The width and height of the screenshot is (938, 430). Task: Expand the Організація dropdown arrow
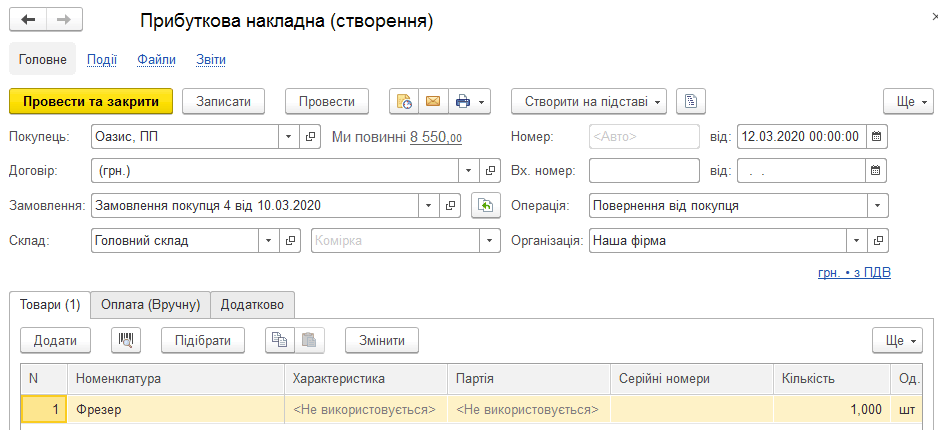[857, 240]
